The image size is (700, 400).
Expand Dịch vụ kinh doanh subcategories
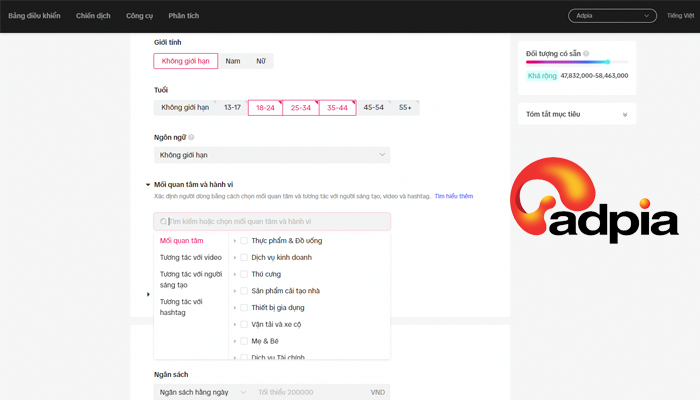pyautogui.click(x=235, y=258)
